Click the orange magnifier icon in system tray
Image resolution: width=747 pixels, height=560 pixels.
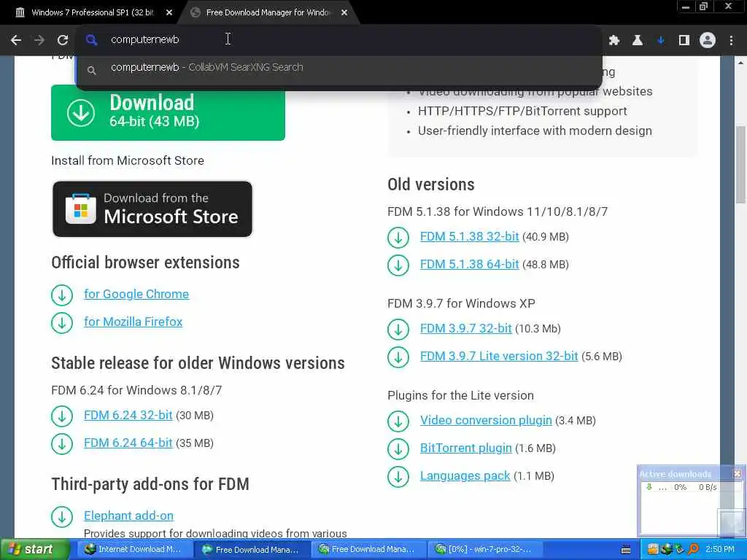(694, 549)
